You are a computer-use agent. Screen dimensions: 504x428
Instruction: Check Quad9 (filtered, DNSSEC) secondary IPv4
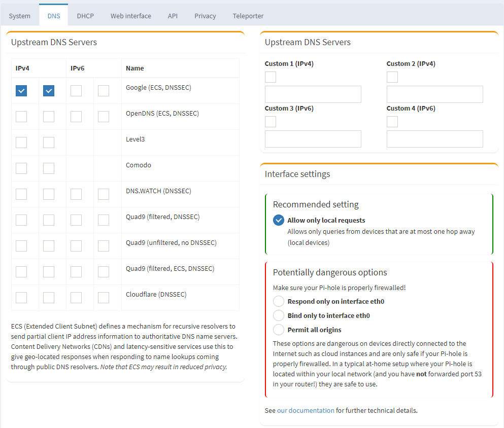pos(49,220)
